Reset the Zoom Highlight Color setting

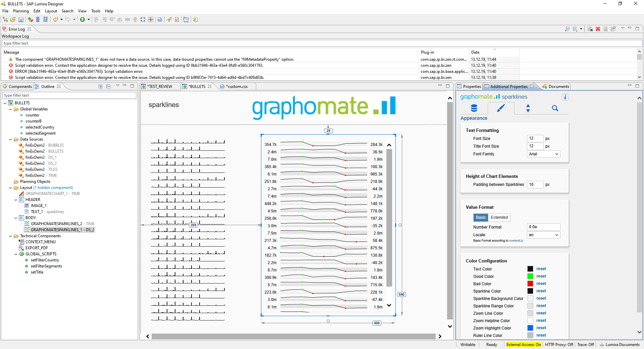(x=541, y=328)
